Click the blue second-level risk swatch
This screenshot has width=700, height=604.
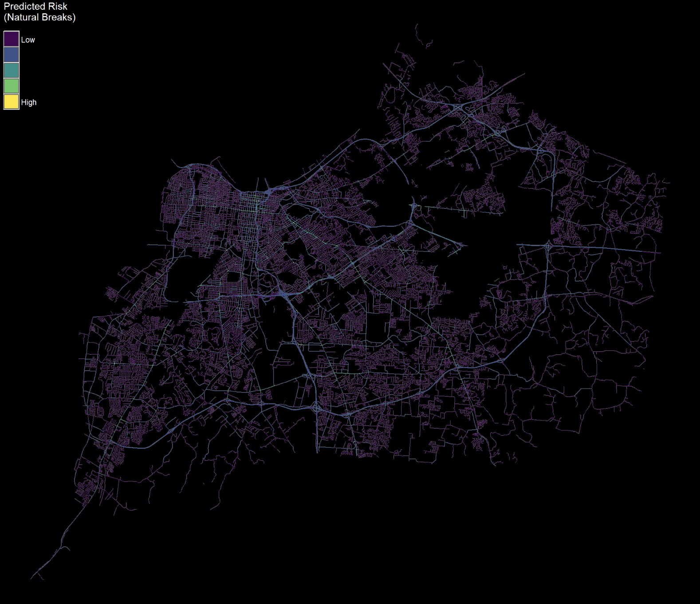12,55
